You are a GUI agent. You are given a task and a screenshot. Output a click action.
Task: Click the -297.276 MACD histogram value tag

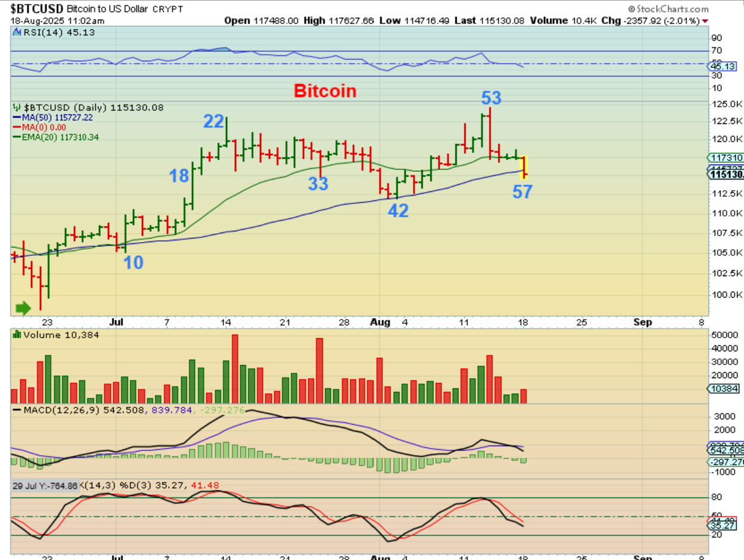click(726, 462)
